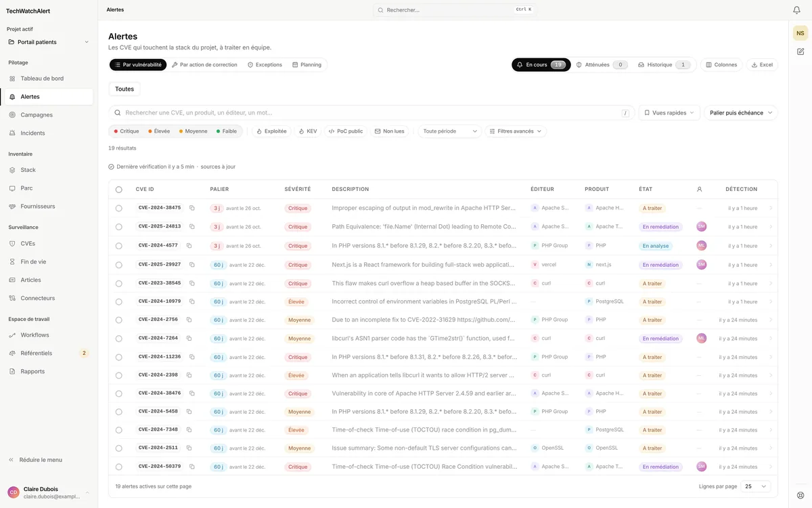812x508 pixels.
Task: Select row CVE-2024-7348
Action: [x=118, y=430]
